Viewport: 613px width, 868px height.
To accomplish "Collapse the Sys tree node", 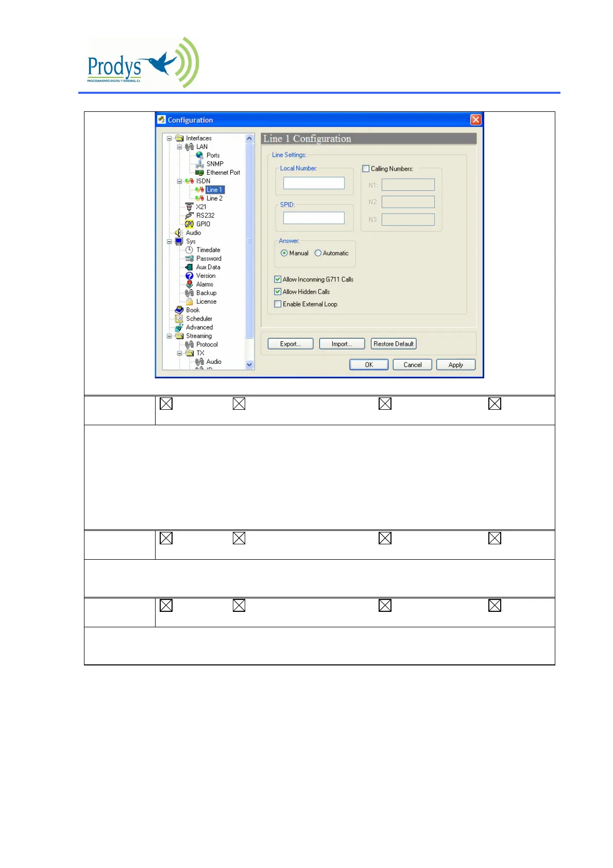I will 169,241.
